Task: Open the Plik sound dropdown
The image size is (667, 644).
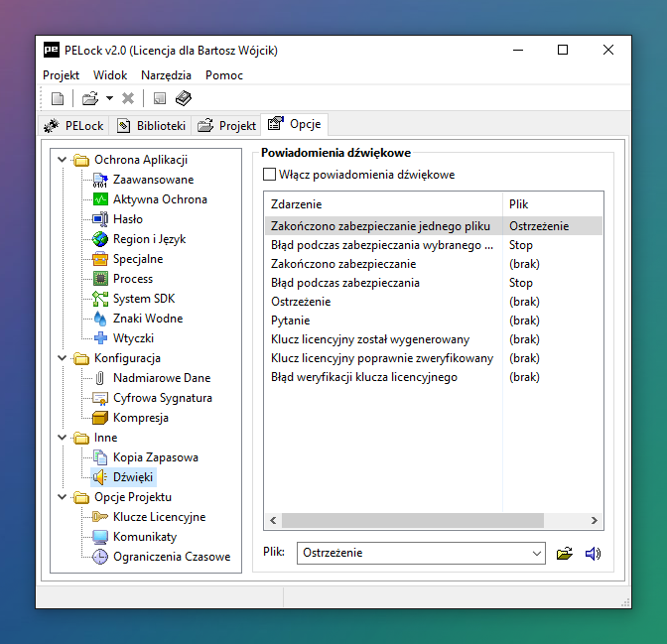Action: coord(536,553)
